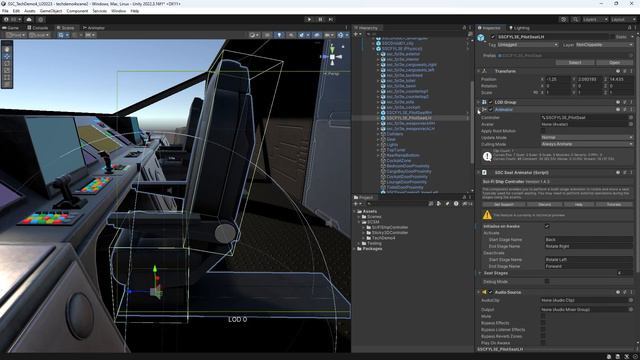Open the Undo History icon in top toolbar
The width and height of the screenshot is (640, 360).
564,19
